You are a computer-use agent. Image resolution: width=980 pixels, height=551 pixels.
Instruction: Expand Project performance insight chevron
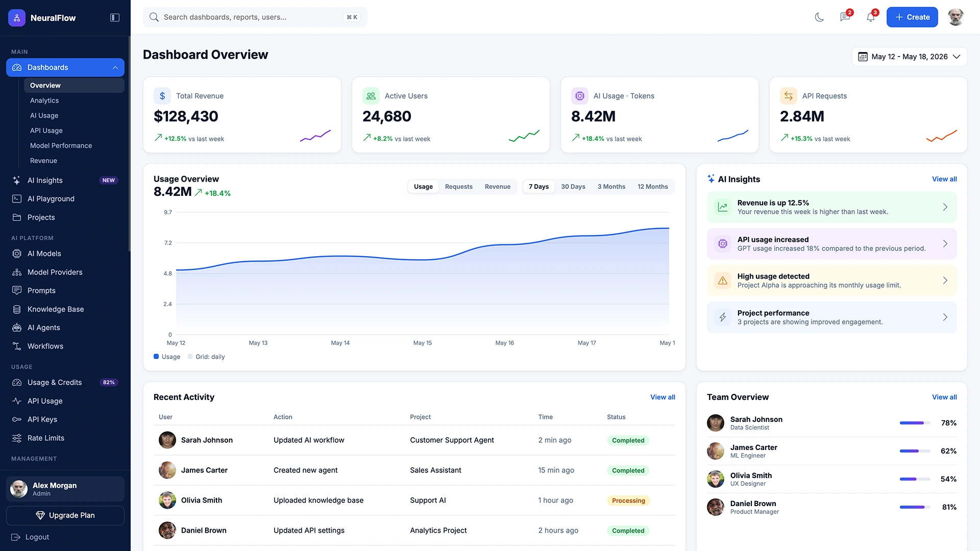click(945, 317)
